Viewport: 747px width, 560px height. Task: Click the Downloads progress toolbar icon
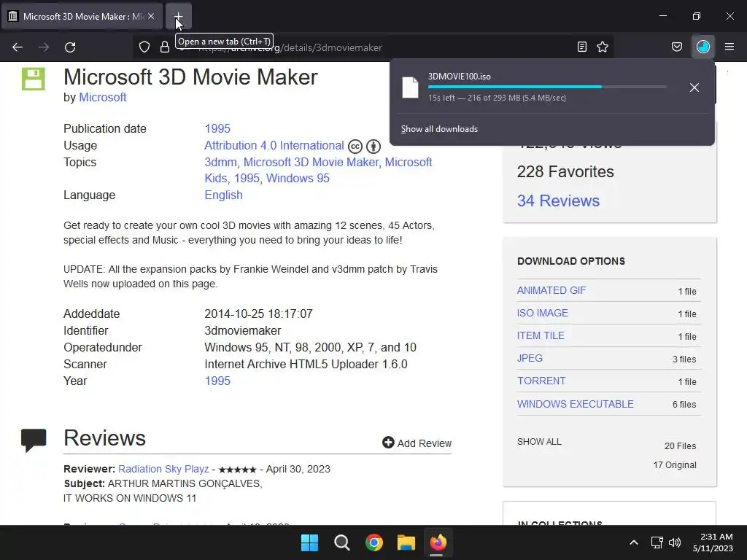[703, 47]
